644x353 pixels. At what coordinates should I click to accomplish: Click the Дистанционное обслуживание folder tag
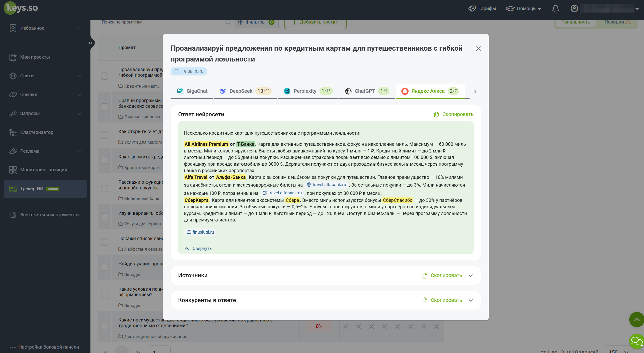click(153, 336)
